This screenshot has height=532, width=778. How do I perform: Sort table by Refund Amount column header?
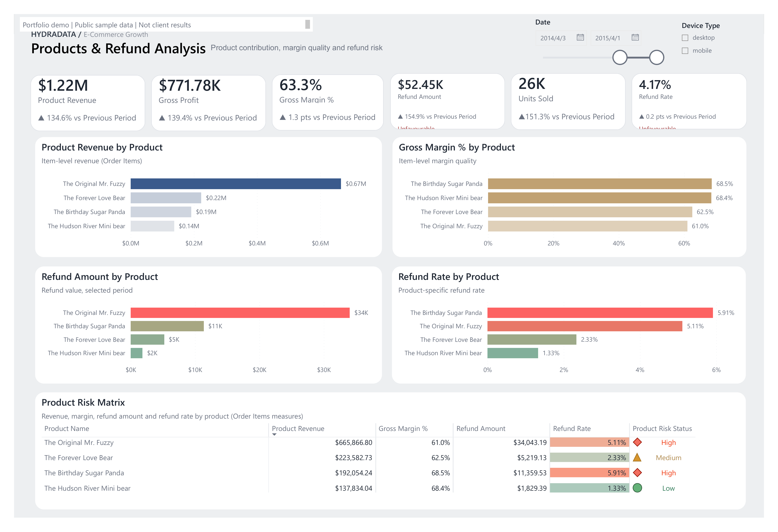coord(481,429)
